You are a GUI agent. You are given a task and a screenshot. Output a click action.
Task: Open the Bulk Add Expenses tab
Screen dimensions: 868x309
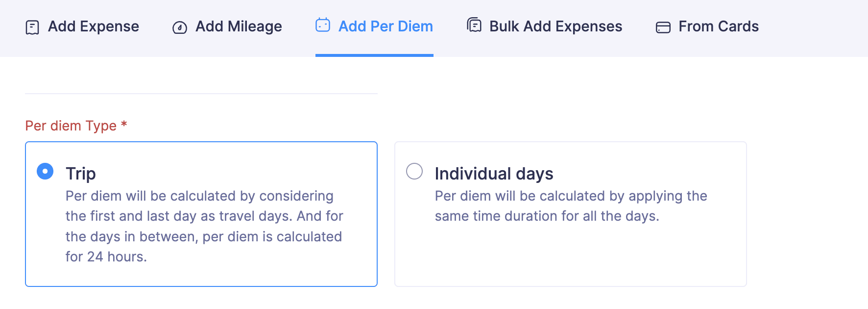pyautogui.click(x=555, y=27)
